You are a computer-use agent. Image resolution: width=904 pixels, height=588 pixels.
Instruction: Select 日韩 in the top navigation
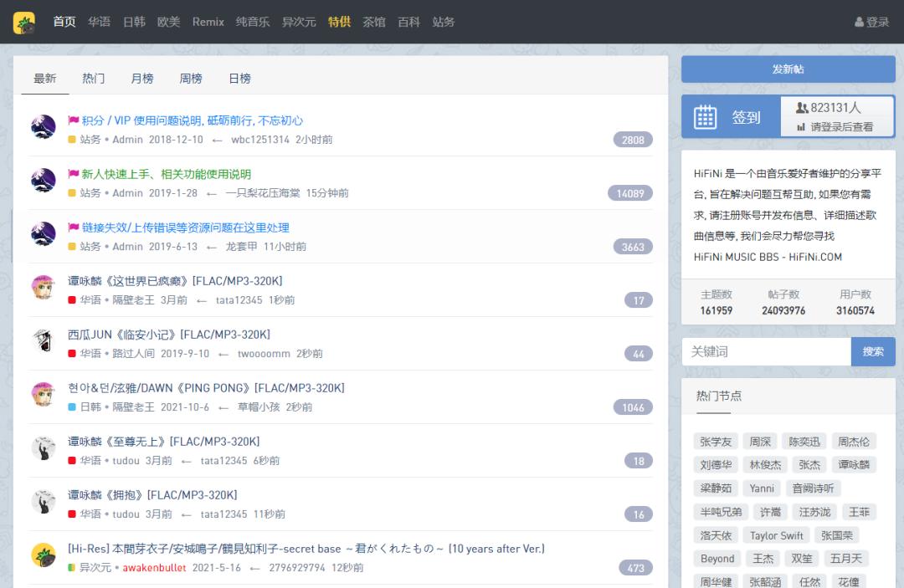(x=133, y=23)
